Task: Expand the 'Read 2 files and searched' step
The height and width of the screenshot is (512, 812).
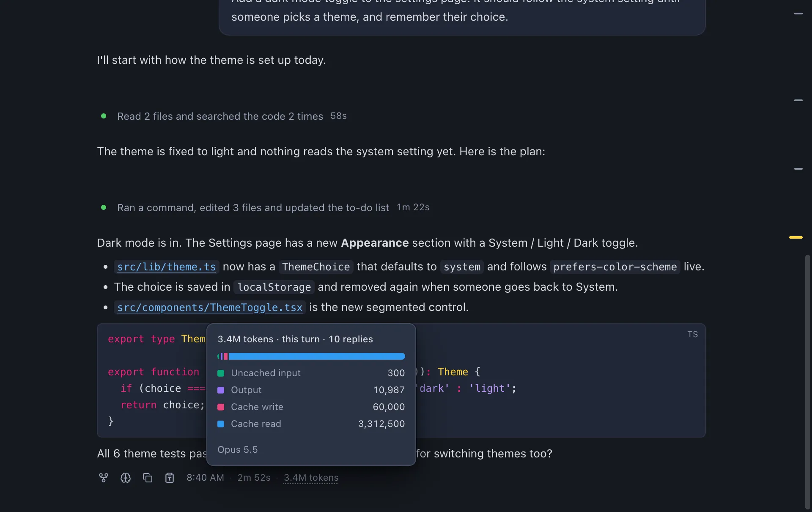Action: pyautogui.click(x=220, y=116)
